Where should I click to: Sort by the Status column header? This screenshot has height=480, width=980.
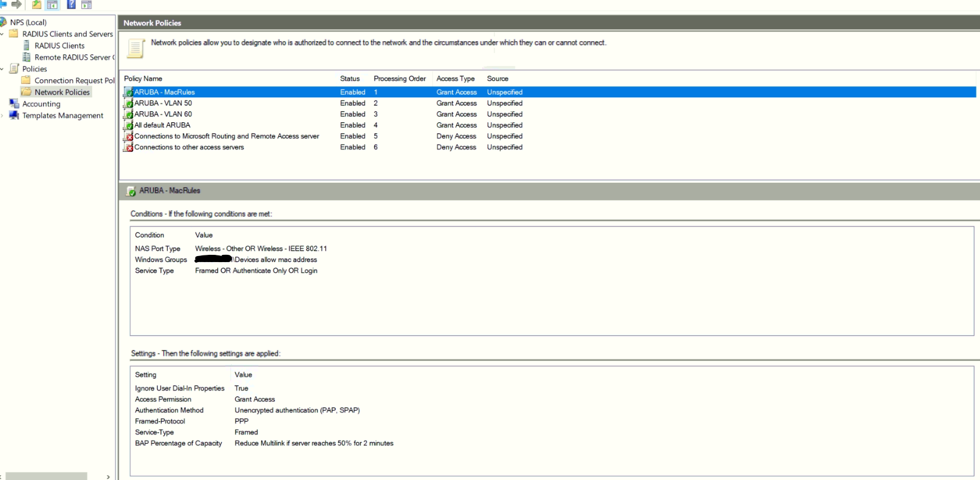350,79
